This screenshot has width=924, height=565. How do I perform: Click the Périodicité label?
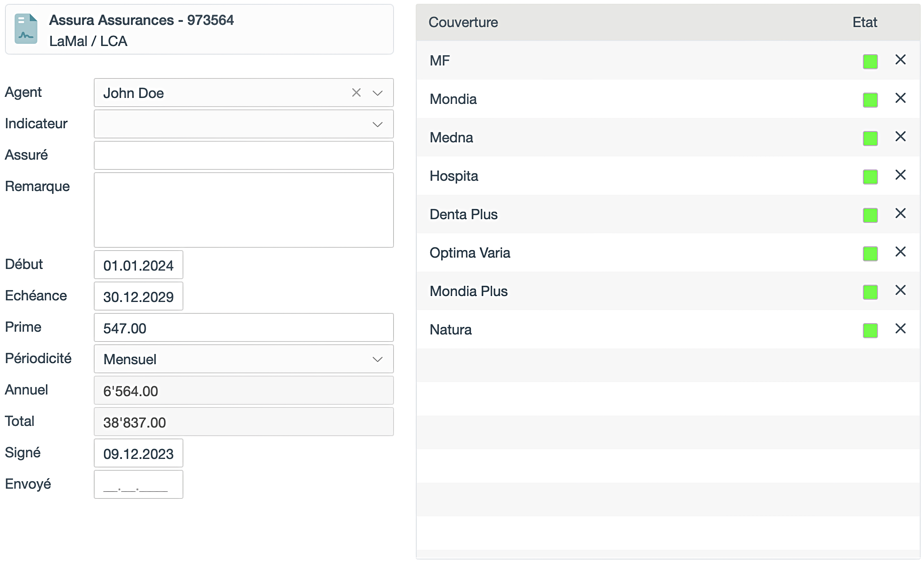pos(38,358)
